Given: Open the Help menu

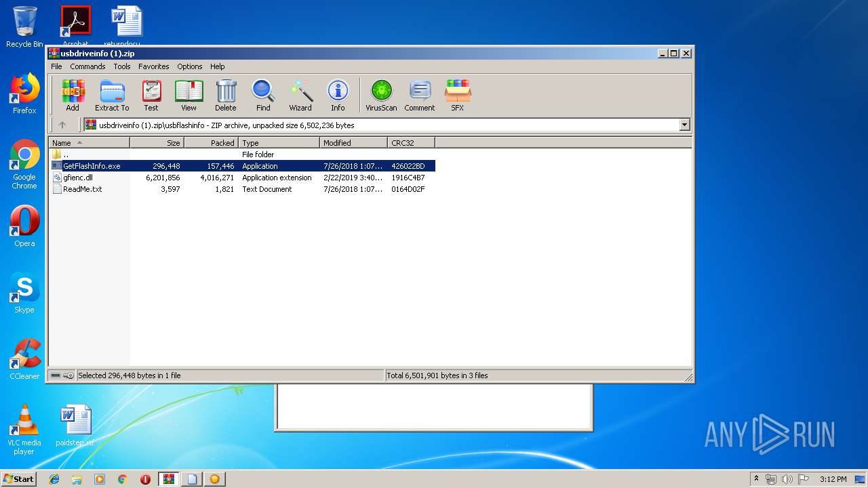Looking at the screenshot, I should 217,66.
